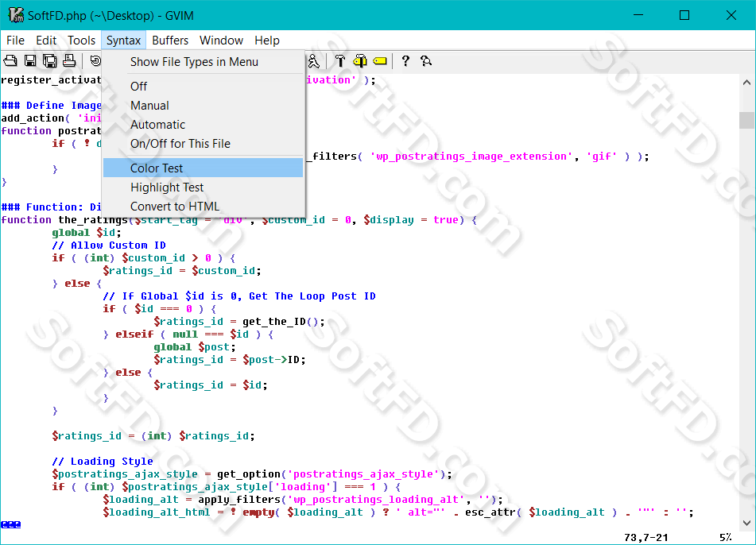
Task: Click the hammer Build Tags icon
Action: tap(360, 60)
